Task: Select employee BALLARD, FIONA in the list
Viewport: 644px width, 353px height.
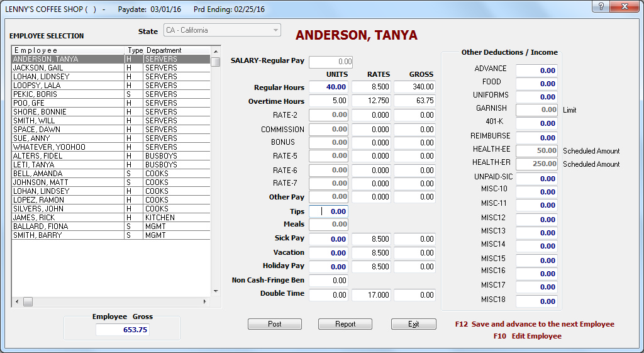Action: point(111,227)
